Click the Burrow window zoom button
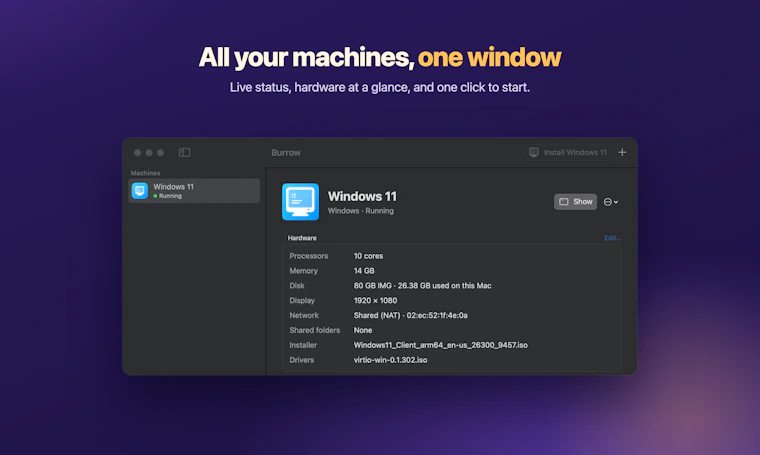Viewport: 760px width, 455px height. pos(160,153)
